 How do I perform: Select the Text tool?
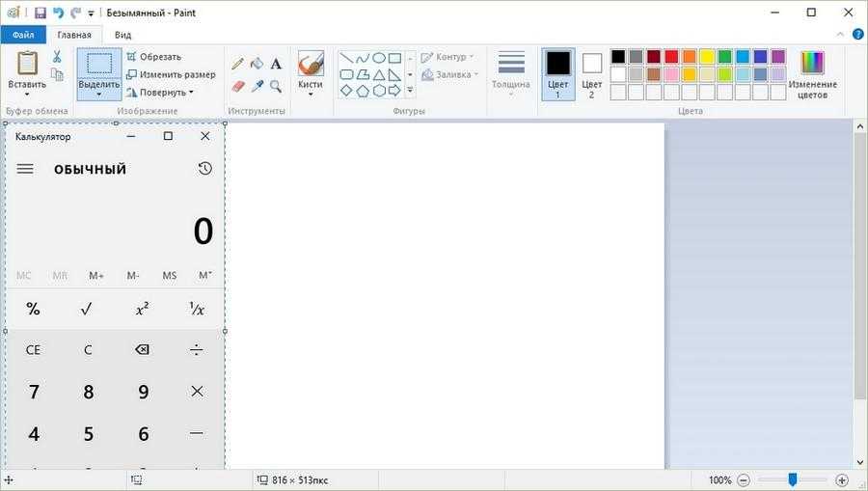[x=276, y=64]
